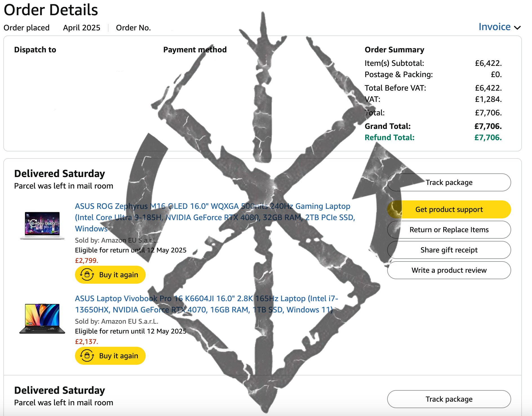Click the reorder icon on Vivobook Buy again
The height and width of the screenshot is (416, 532).
tap(87, 355)
